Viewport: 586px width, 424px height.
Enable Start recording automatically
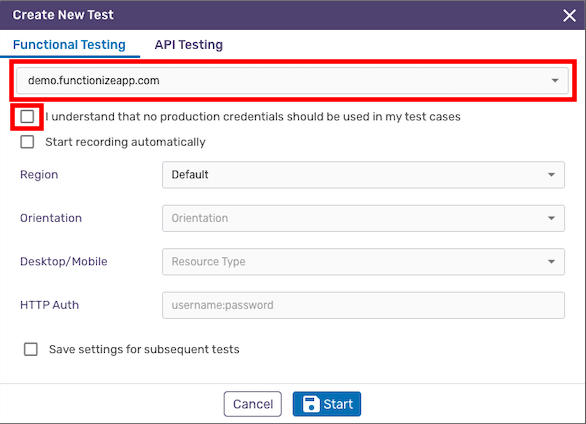[27, 142]
